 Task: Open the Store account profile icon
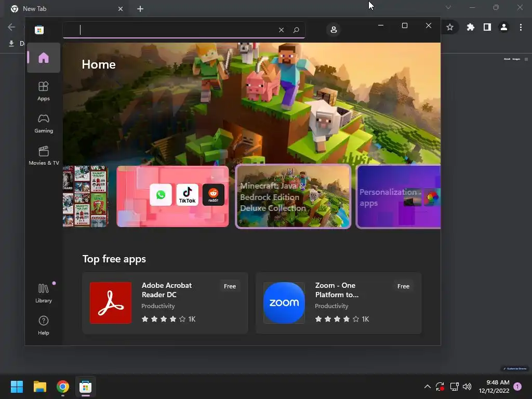(334, 30)
